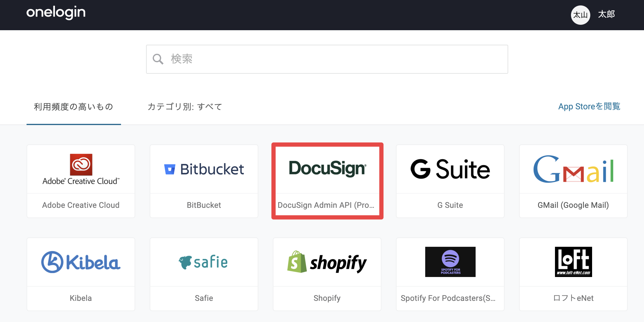Launch Spotify for Podcasters via its logo

pos(450,262)
